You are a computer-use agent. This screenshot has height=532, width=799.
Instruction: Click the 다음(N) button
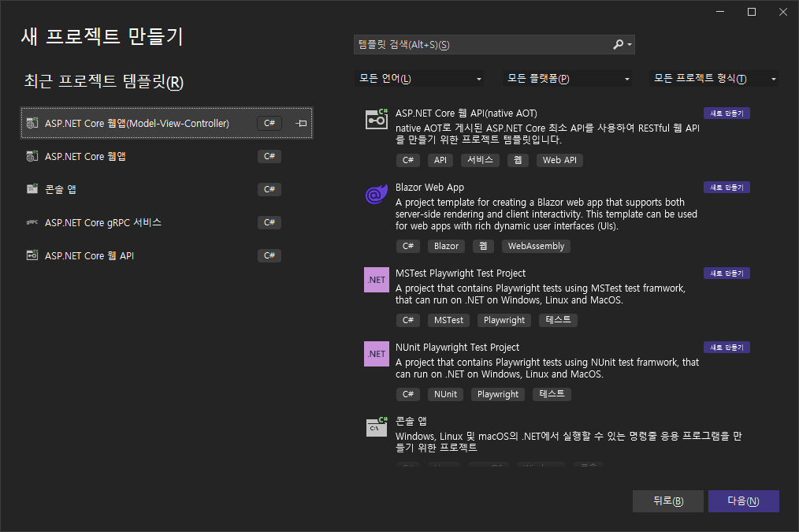tap(744, 501)
